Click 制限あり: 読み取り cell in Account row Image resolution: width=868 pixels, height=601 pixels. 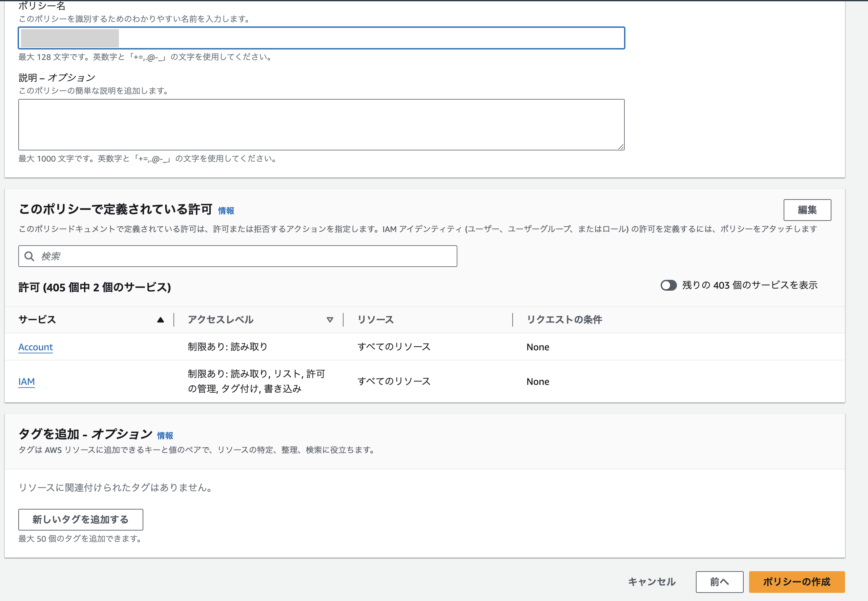(x=227, y=347)
